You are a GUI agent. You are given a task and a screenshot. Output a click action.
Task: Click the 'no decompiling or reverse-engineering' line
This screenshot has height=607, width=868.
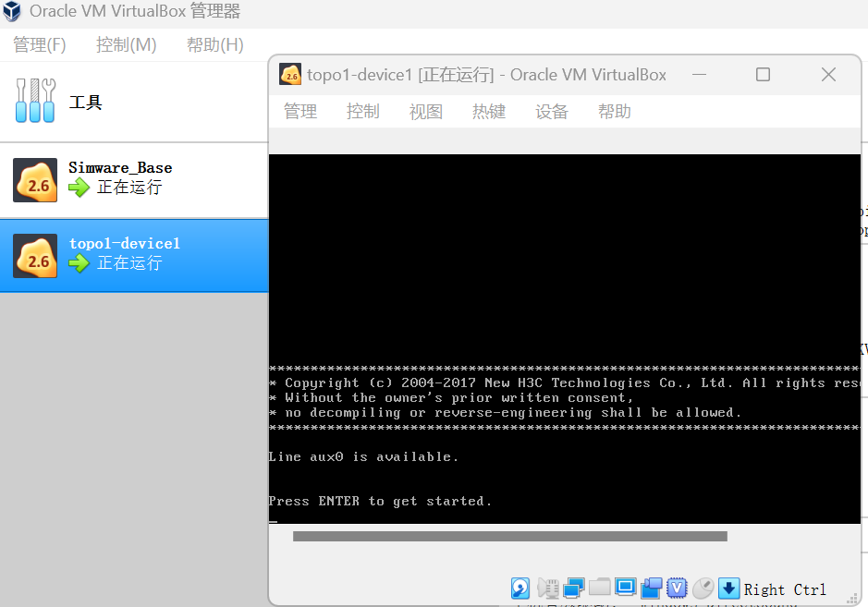[x=505, y=413]
